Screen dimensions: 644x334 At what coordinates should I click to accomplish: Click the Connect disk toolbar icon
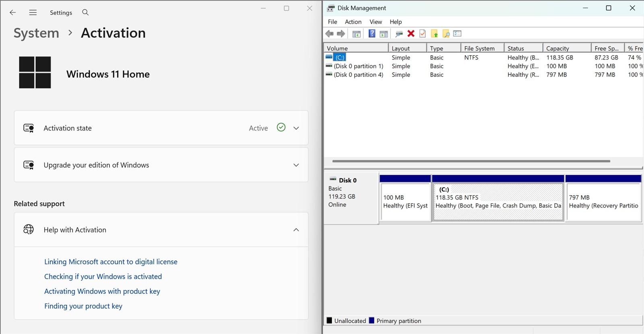[x=399, y=34]
